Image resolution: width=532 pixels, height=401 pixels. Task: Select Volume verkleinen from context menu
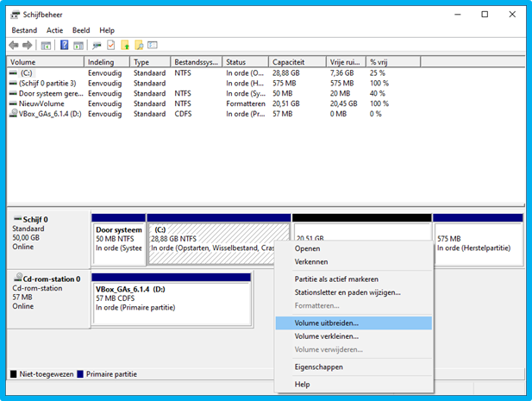point(327,336)
